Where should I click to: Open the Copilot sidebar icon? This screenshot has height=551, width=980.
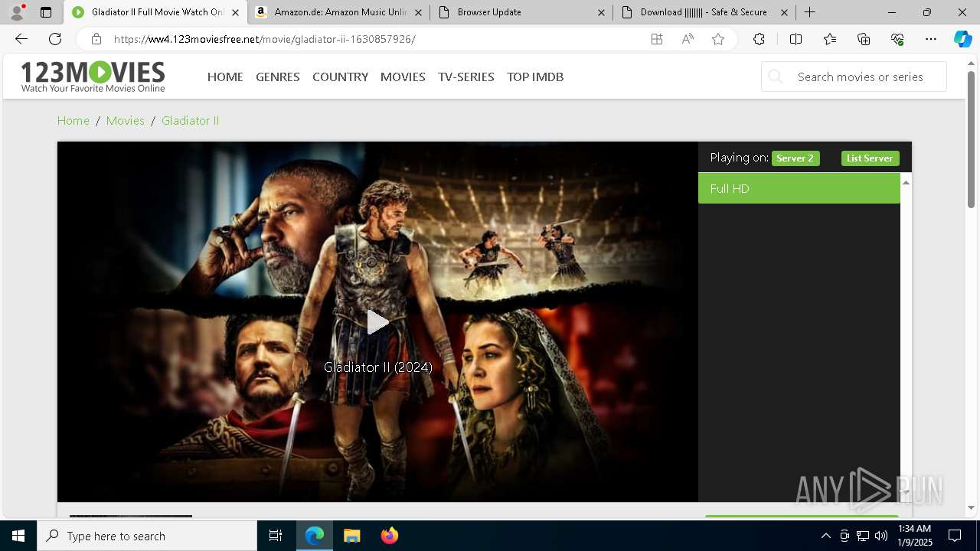962,39
